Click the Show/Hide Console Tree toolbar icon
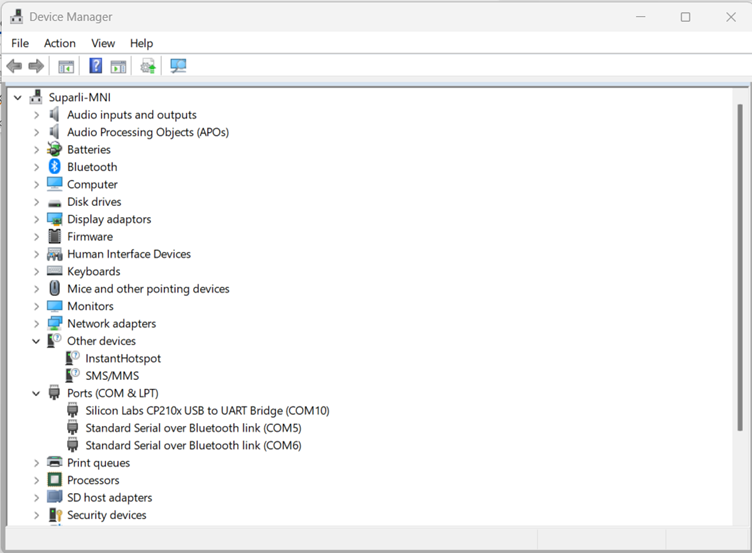The width and height of the screenshot is (752, 553). click(66, 66)
